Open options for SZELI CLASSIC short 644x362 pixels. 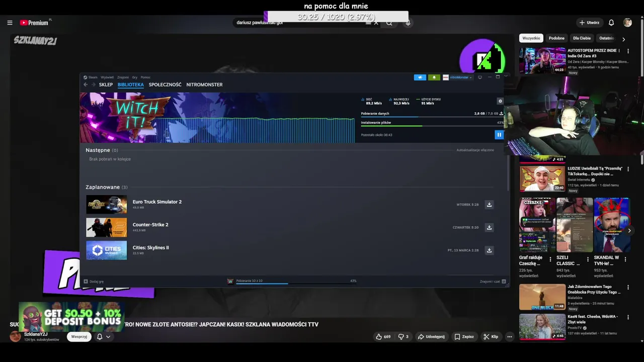coord(588,259)
